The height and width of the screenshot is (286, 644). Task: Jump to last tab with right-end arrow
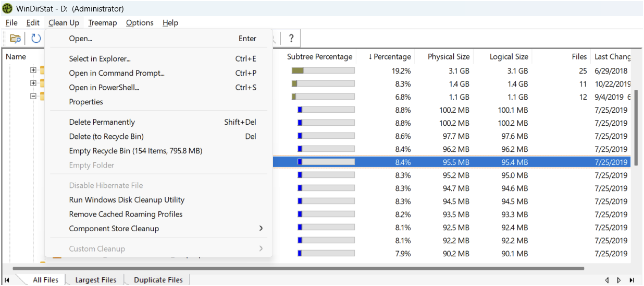pos(631,280)
